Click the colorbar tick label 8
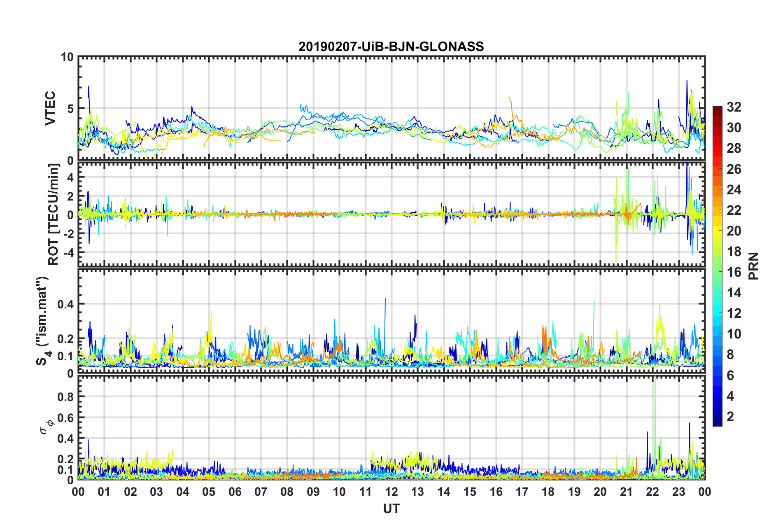Screen dimensions: 783x532 point(730,354)
